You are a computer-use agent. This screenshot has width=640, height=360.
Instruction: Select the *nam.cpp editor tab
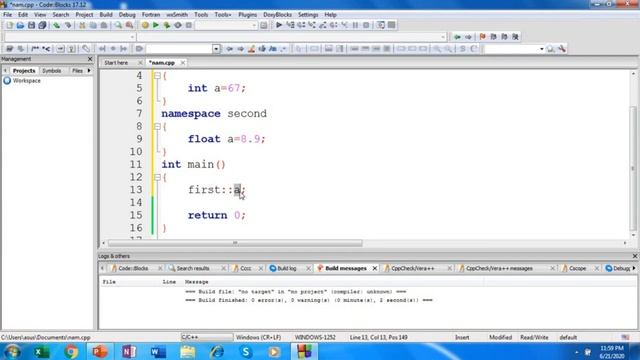pyautogui.click(x=162, y=63)
